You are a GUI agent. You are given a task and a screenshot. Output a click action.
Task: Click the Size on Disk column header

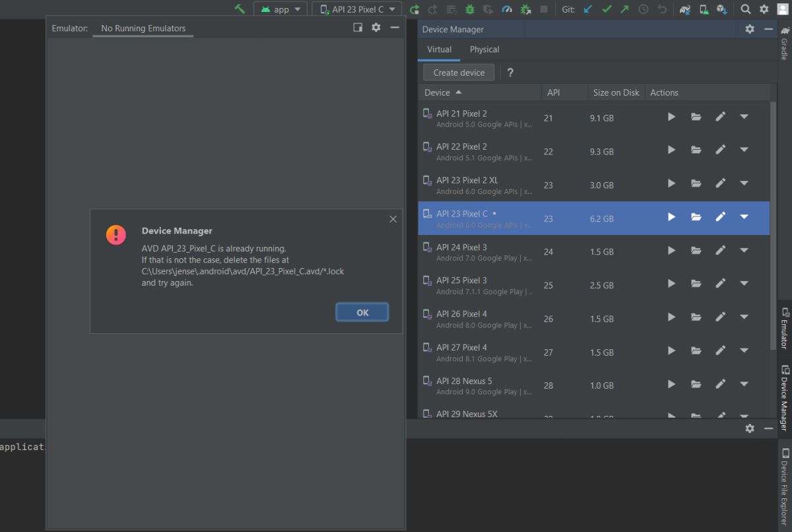click(x=616, y=92)
